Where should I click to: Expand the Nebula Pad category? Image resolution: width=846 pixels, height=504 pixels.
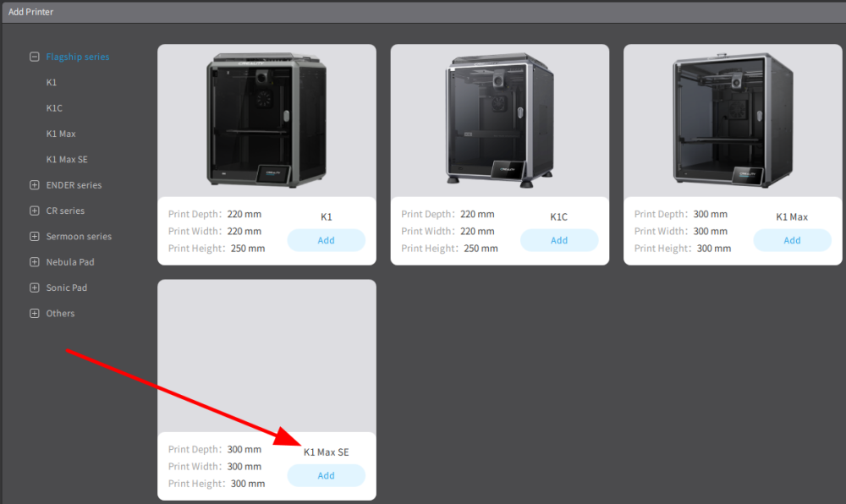35,262
